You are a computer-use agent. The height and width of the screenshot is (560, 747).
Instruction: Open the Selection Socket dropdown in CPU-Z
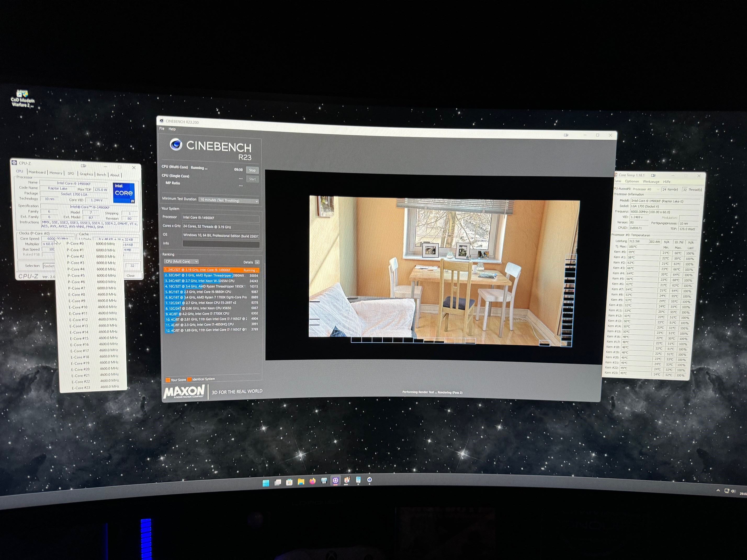point(49,266)
